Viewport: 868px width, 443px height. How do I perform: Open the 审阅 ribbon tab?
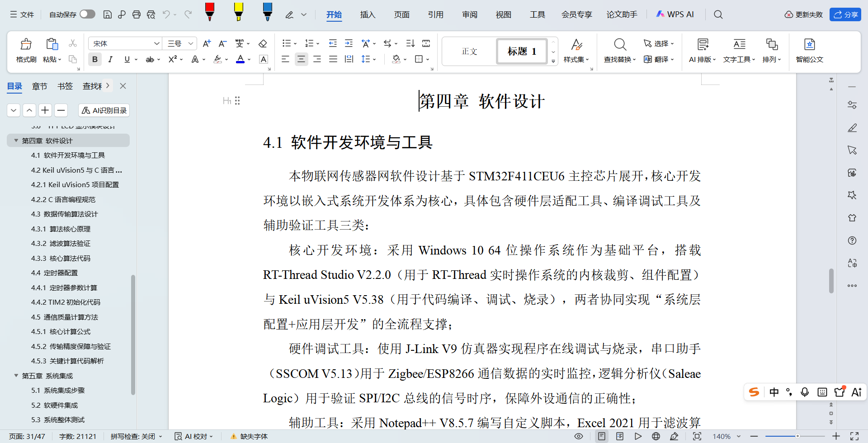[x=470, y=14]
